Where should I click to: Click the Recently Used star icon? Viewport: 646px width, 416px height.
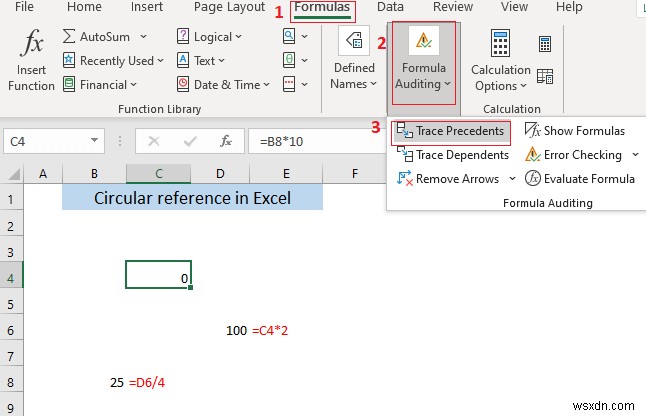pos(69,61)
